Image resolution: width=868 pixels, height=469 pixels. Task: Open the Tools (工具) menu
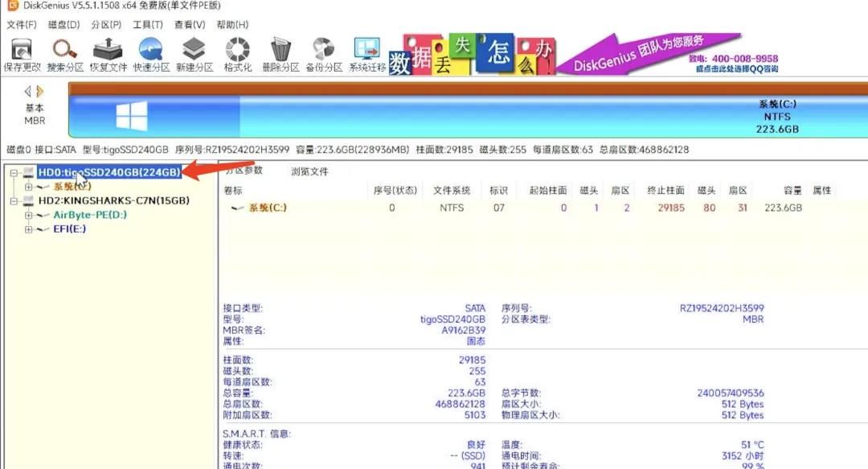coord(148,24)
